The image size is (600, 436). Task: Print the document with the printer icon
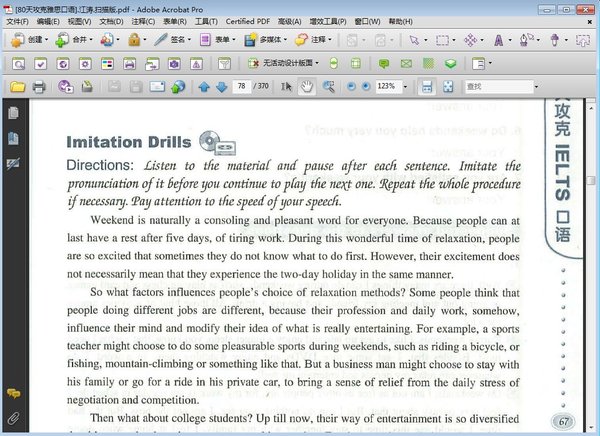coord(39,87)
